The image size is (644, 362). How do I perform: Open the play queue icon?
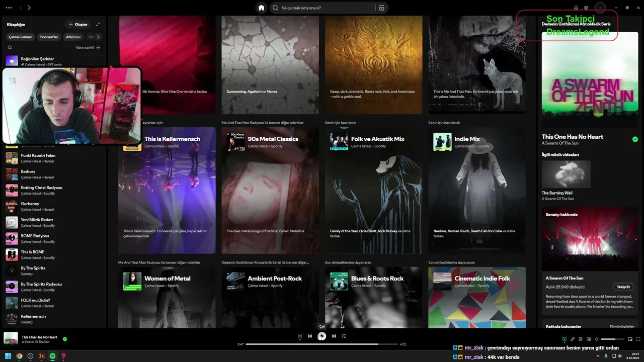pyautogui.click(x=580, y=339)
